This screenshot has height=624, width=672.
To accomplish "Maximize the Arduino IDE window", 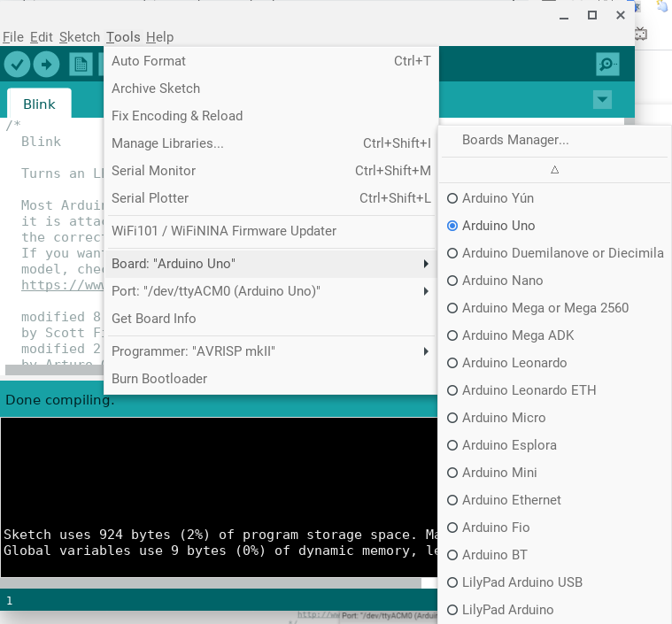I will pyautogui.click(x=591, y=15).
